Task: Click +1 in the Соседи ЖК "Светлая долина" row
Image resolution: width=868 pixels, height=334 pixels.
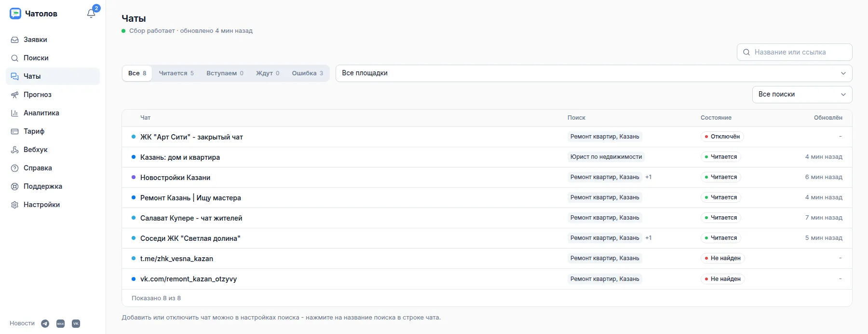Action: 649,238
